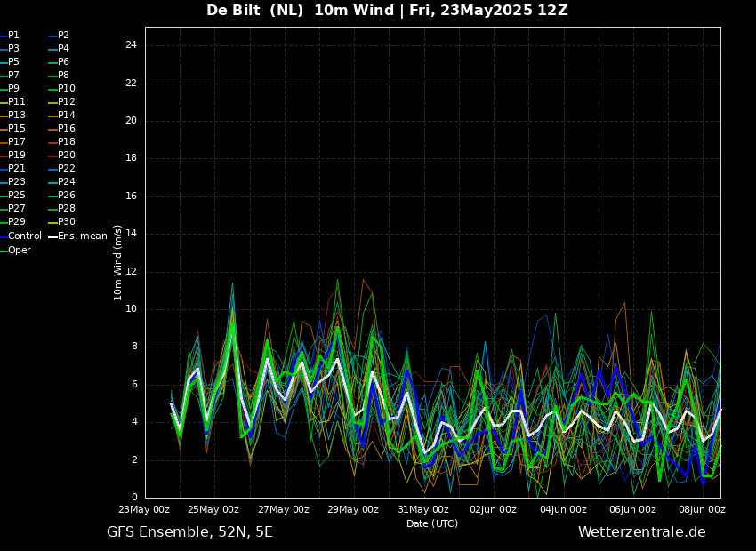Click the 29May 00z date tick

coord(353,509)
